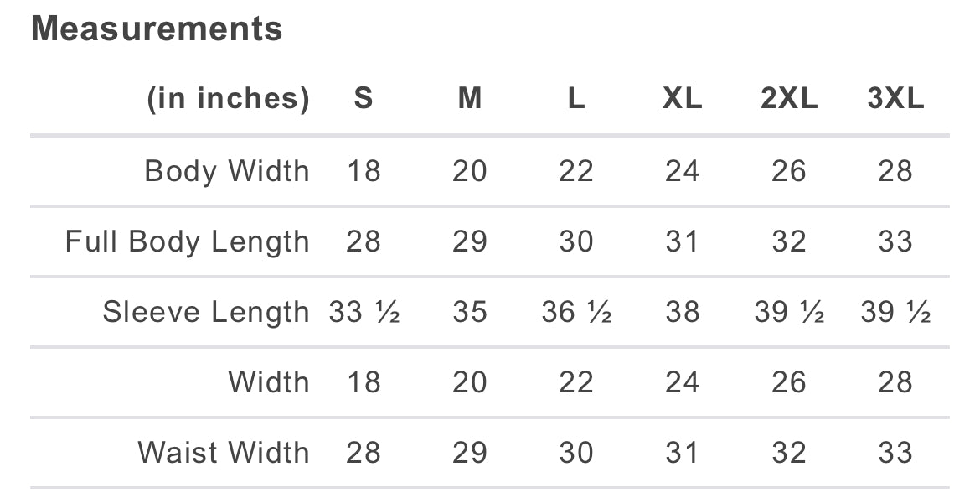Image resolution: width=980 pixels, height=493 pixels.
Task: Select the Sleeve Length value for 3XL
Action: click(x=895, y=312)
